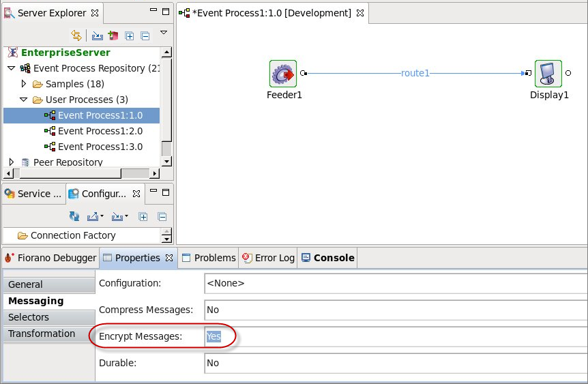Minimize the Server Explorer panel
The height and width of the screenshot is (384, 588).
pyautogui.click(x=153, y=10)
